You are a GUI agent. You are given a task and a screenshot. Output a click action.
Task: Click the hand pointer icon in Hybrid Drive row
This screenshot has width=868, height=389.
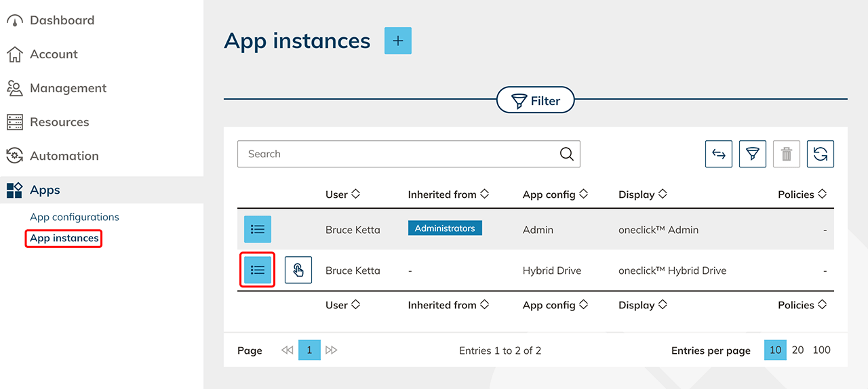click(298, 270)
